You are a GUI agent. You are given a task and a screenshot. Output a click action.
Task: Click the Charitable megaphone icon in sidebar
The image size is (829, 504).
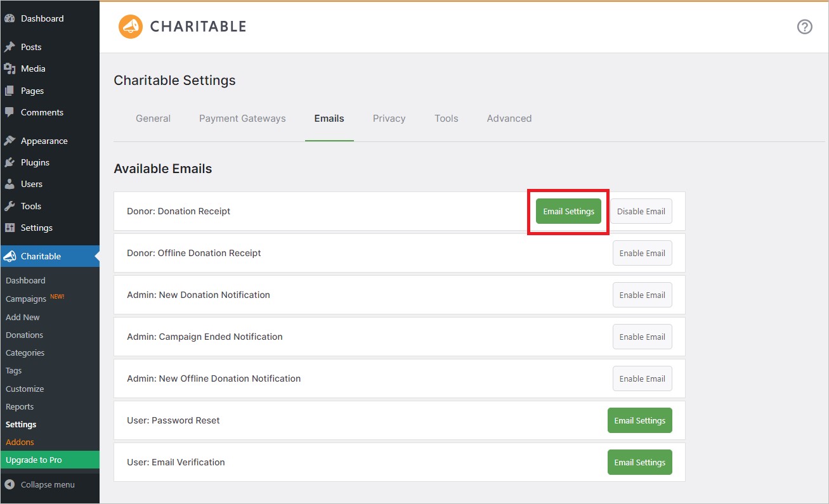pos(10,256)
